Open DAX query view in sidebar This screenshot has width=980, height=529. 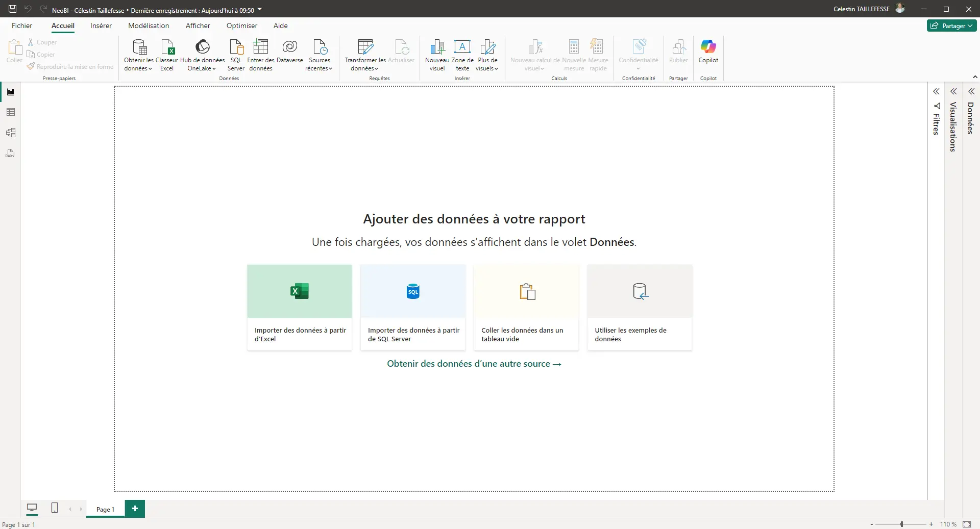(11, 153)
